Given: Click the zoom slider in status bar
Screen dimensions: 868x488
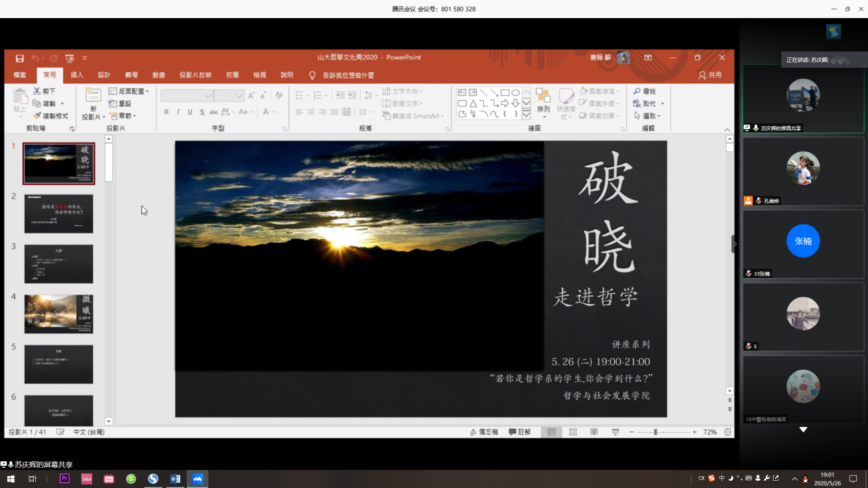Looking at the screenshot, I should [x=656, y=432].
